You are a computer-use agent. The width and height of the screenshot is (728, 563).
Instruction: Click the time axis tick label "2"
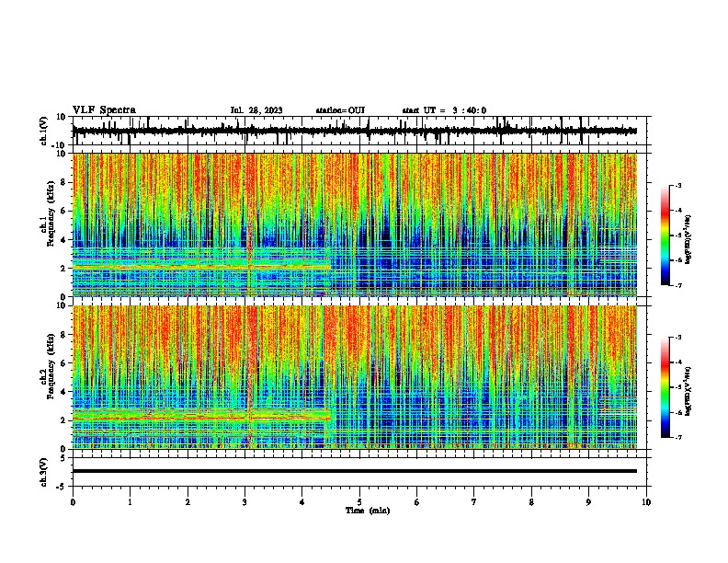(188, 502)
